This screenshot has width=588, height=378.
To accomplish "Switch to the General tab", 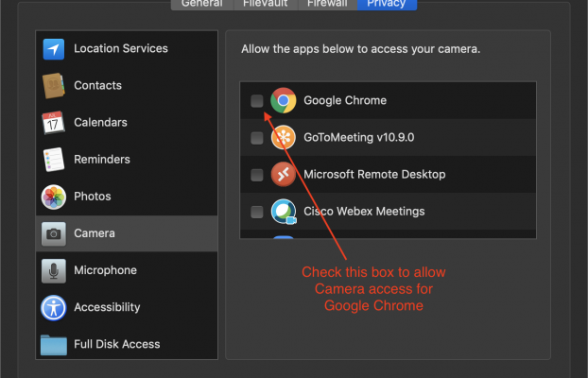I will pos(201,4).
